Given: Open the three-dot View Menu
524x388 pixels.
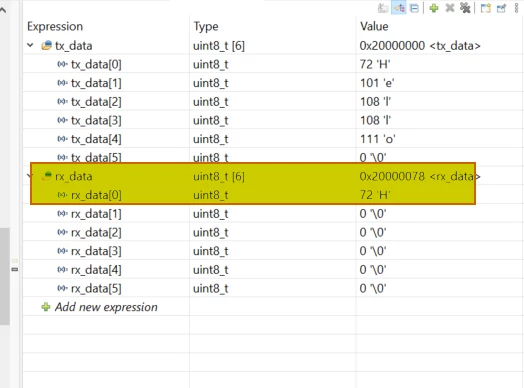Looking at the screenshot, I should 516,8.
